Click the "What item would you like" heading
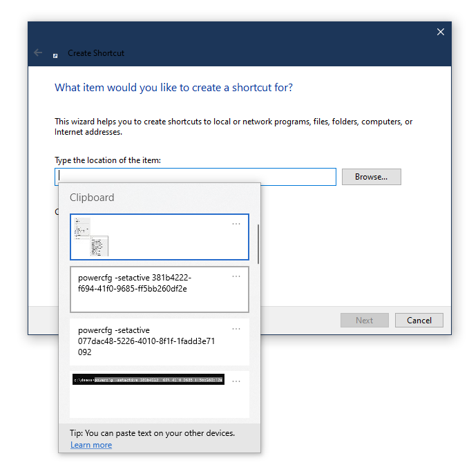 click(x=173, y=88)
